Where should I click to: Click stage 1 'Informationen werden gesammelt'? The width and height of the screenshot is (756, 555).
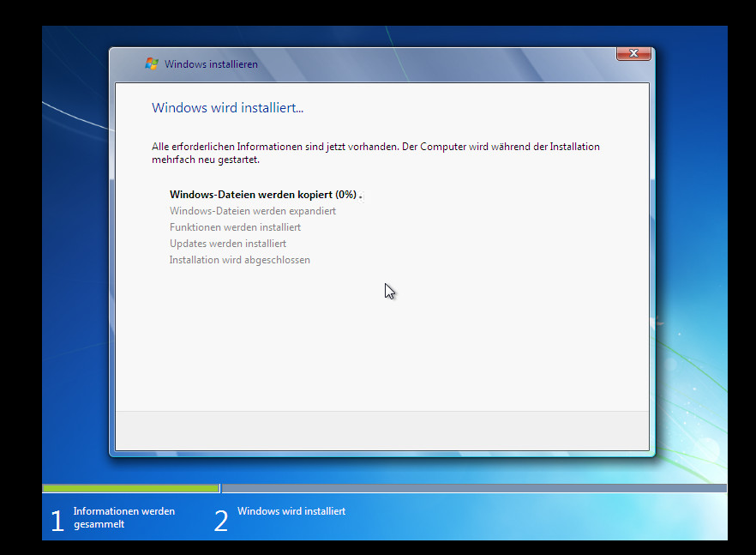click(124, 517)
